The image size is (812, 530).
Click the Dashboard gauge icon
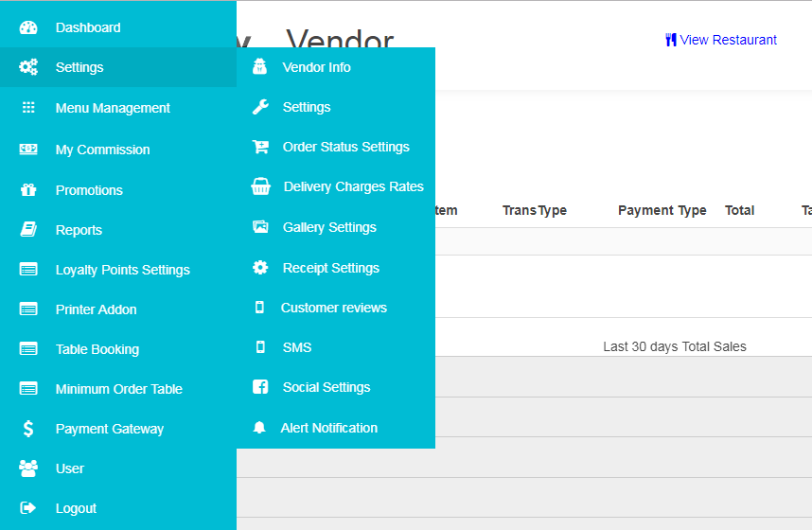28,27
